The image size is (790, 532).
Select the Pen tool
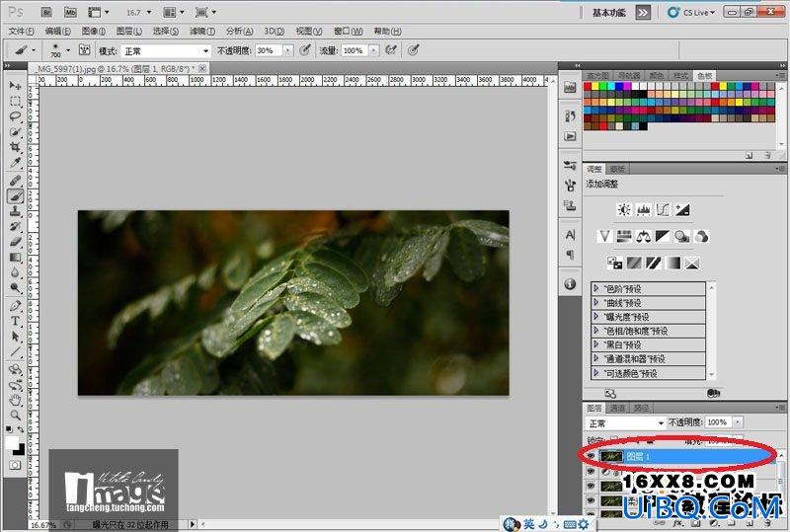pyautogui.click(x=15, y=305)
